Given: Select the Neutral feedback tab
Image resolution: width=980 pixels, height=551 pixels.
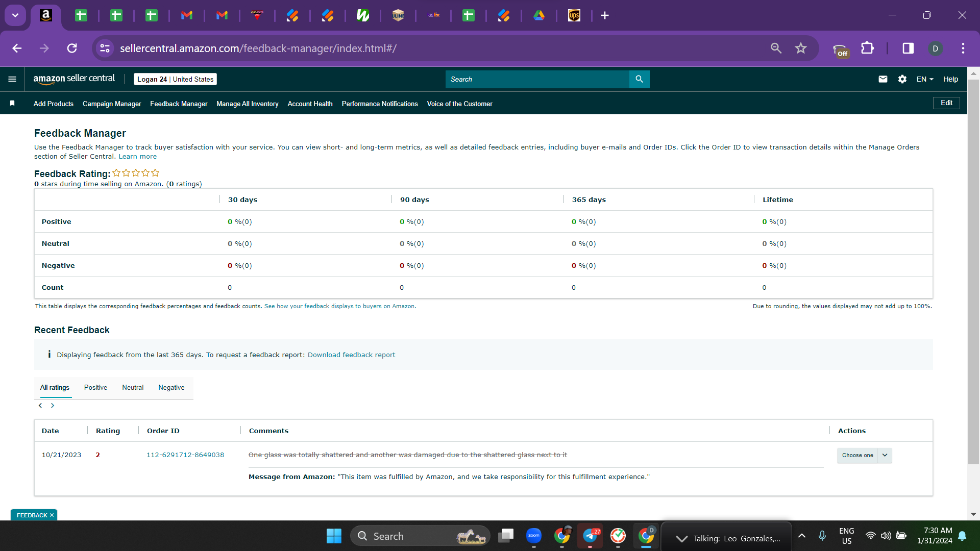Looking at the screenshot, I should click(133, 388).
